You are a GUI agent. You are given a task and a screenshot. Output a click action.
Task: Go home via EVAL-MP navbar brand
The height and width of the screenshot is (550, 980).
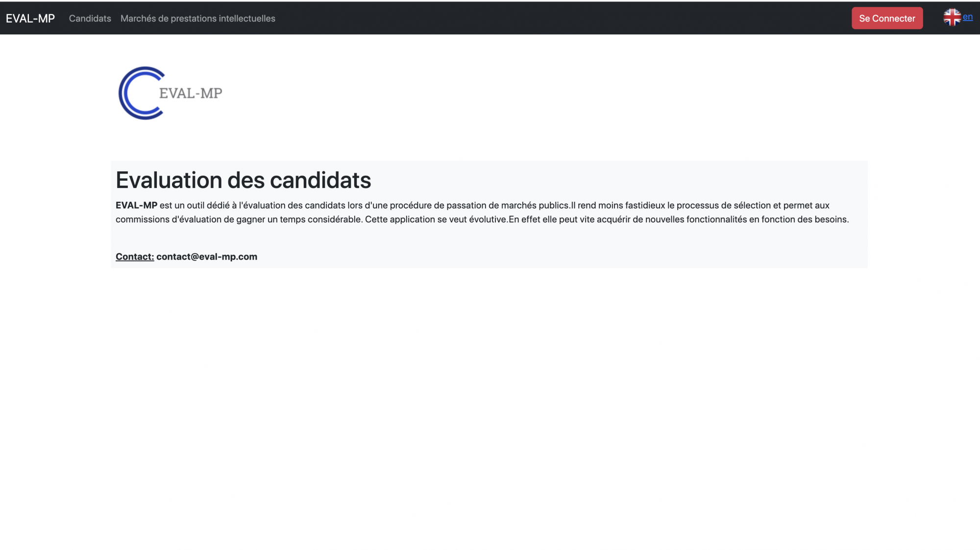pyautogui.click(x=30, y=19)
